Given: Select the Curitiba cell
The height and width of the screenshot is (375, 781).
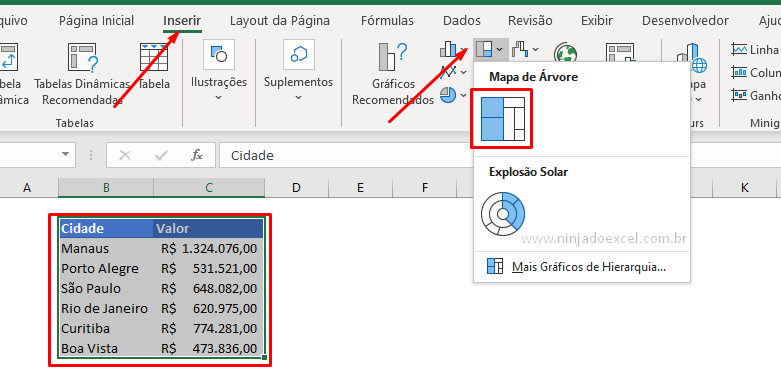Looking at the screenshot, I should pyautogui.click(x=106, y=328).
